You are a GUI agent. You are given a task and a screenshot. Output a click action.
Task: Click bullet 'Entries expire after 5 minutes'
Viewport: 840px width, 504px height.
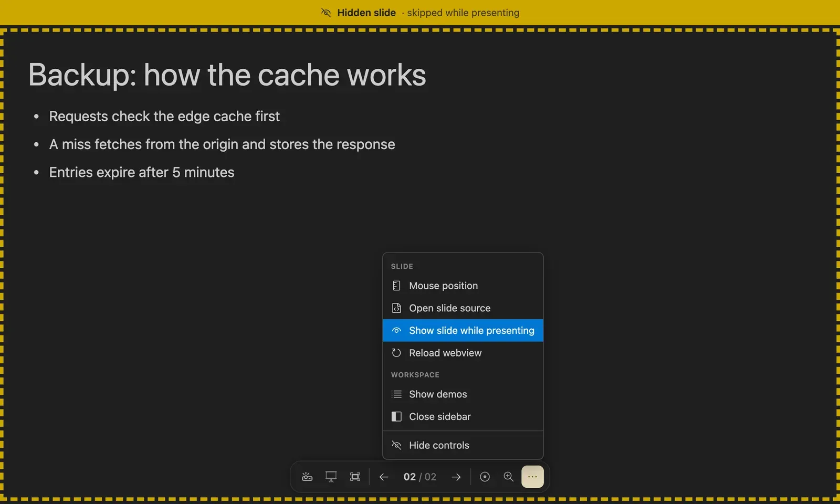142,172
